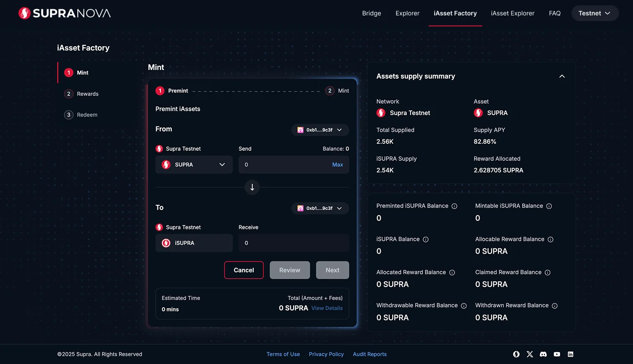Open the View Details link
Viewport: 633px width, 364px height.
pyautogui.click(x=327, y=308)
